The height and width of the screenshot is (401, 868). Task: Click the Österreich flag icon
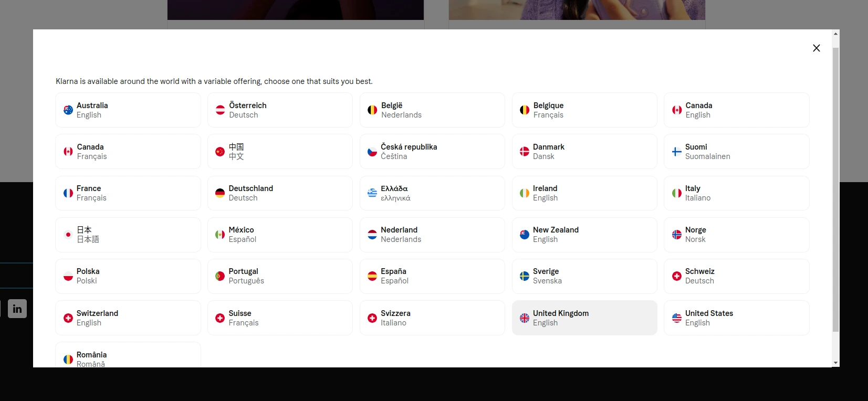point(221,110)
